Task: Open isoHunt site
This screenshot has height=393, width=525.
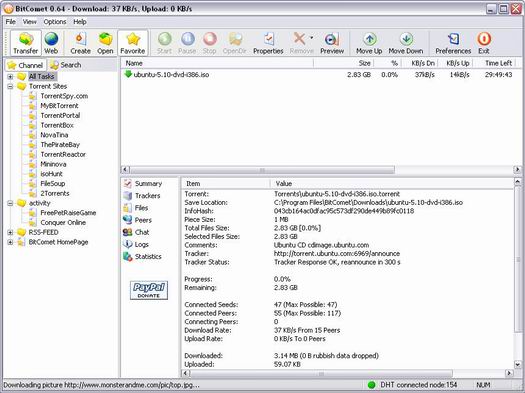Action: coord(51,174)
